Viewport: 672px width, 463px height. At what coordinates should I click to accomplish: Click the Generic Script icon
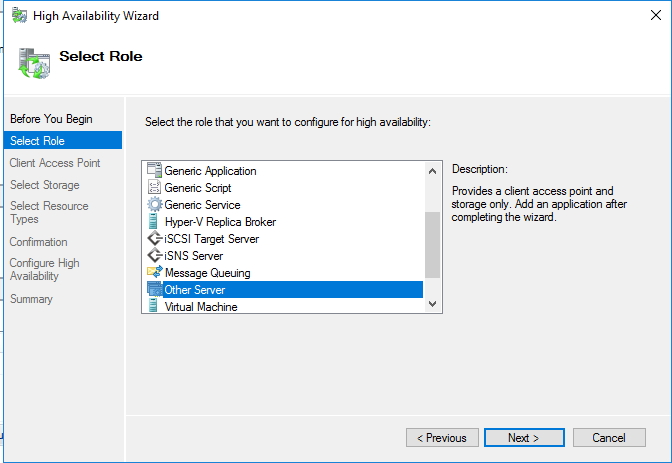(154, 188)
